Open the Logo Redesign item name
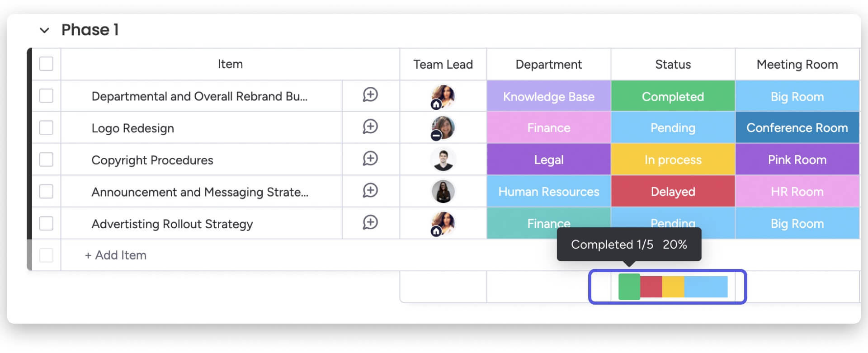This screenshot has width=868, height=353. [x=132, y=128]
